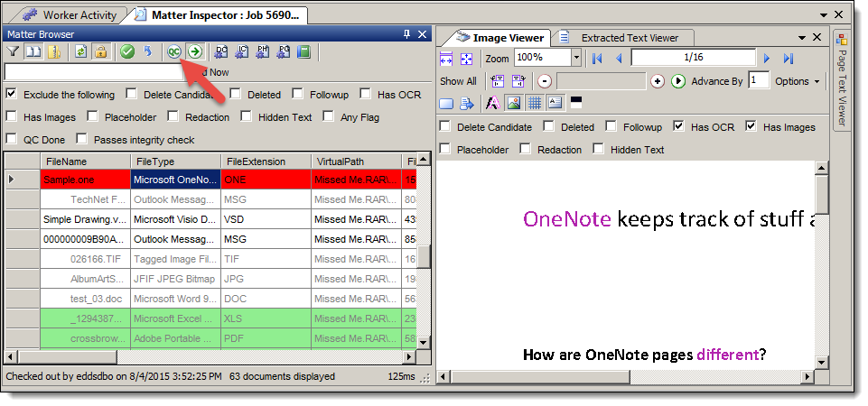868x406 pixels.
Task: Click the blue rounded rectangle icon
Action: [x=446, y=104]
